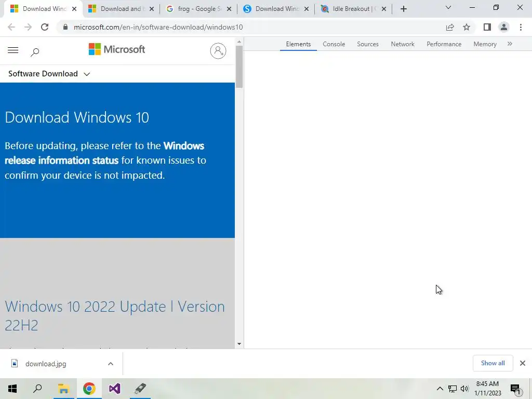Expand the Software Download dropdown

coord(49,74)
